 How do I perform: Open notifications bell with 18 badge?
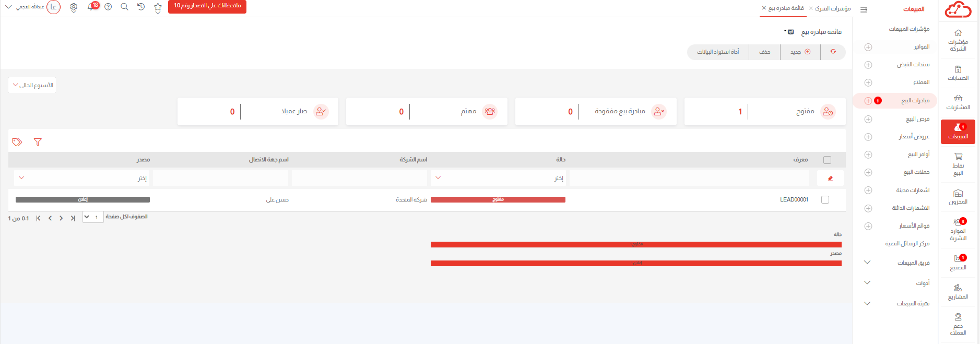91,7
